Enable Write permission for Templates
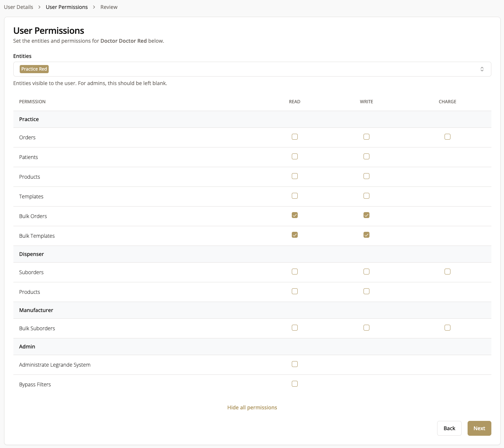504x448 pixels. pos(366,196)
